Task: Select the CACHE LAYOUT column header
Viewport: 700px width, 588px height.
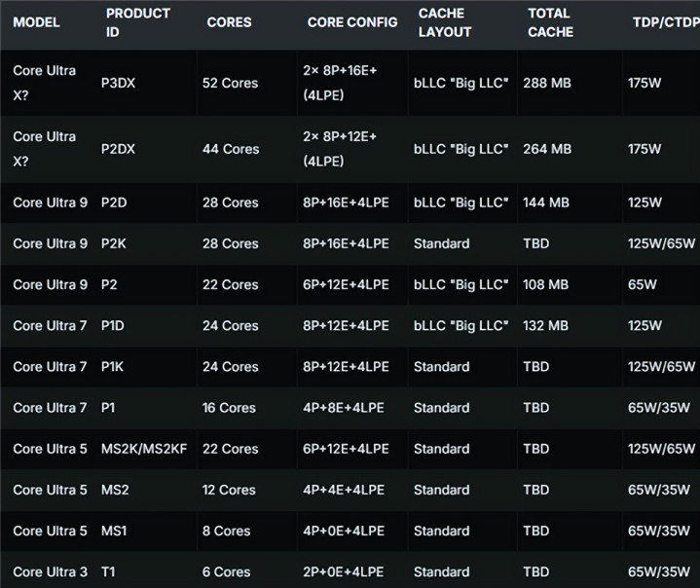Action: [x=445, y=22]
